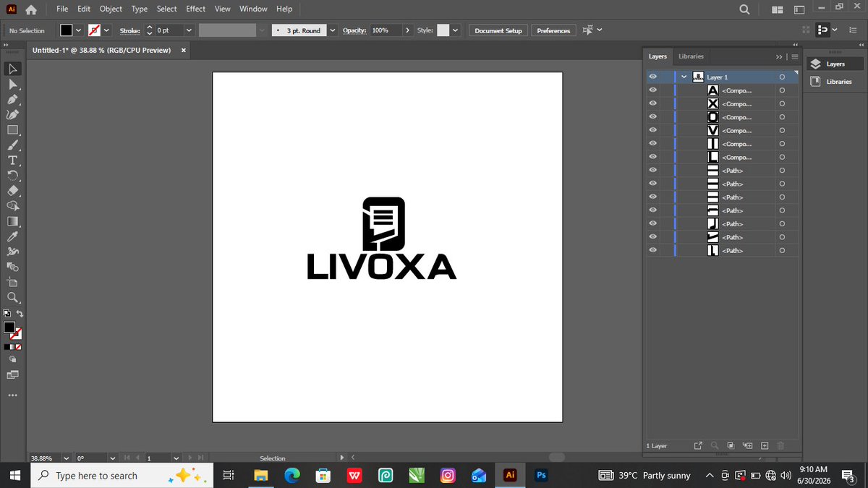
Task: Hide Layer 1 with its eye icon
Action: point(652,77)
